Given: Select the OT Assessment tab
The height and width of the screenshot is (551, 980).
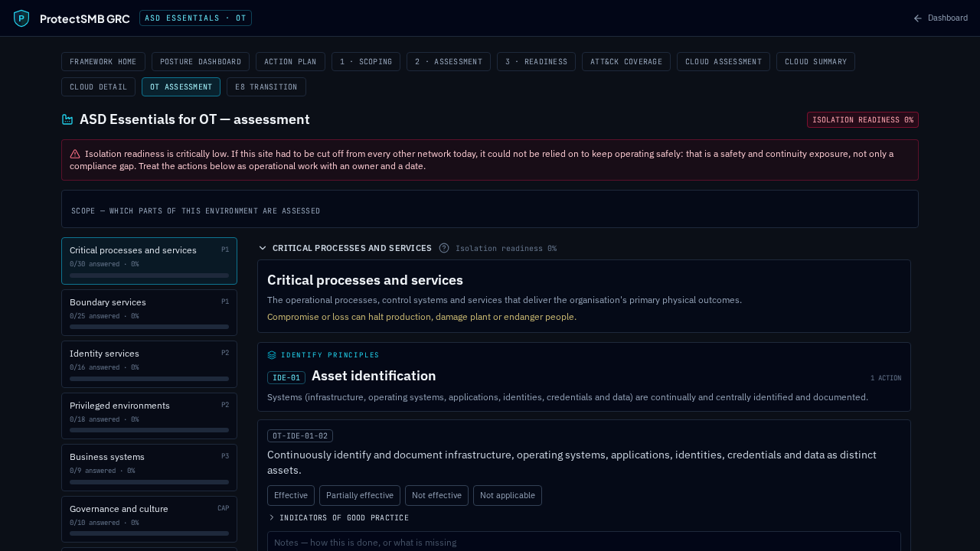Looking at the screenshot, I should click(x=181, y=87).
